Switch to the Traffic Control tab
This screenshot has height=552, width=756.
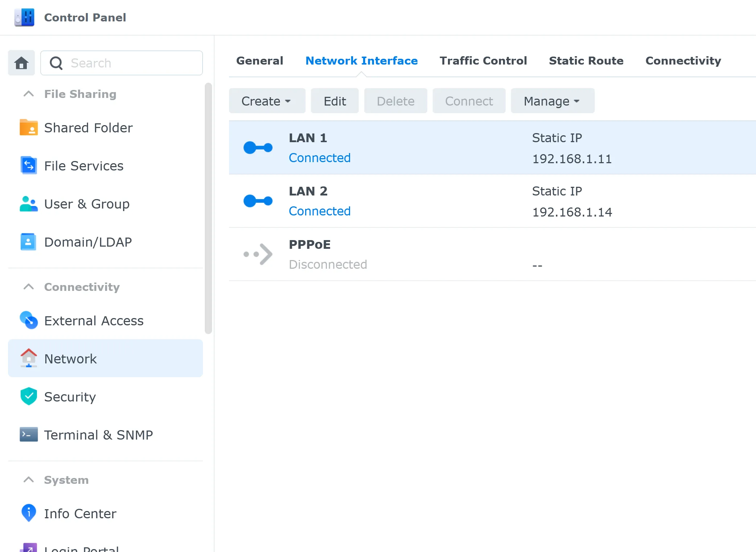(483, 61)
